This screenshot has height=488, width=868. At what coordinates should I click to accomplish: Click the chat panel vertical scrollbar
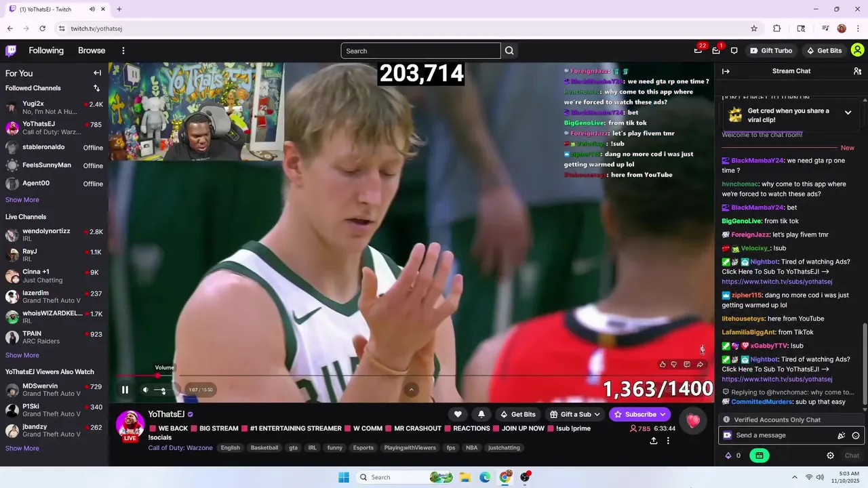(x=865, y=364)
